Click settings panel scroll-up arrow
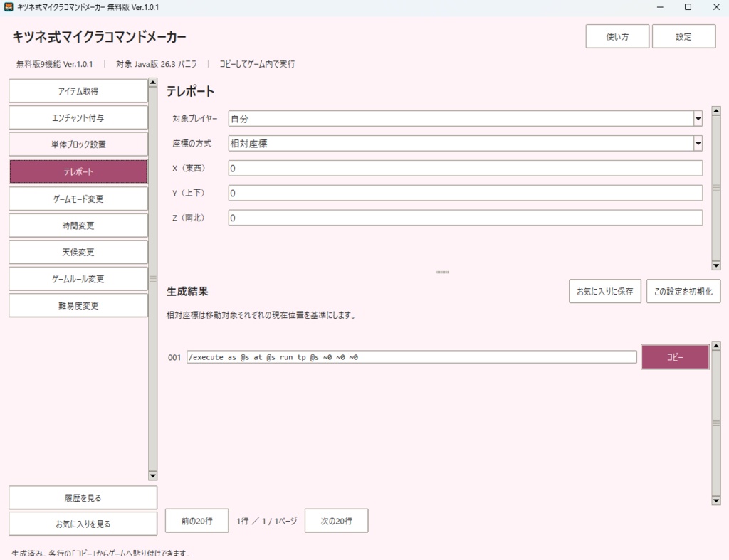 pos(716,110)
